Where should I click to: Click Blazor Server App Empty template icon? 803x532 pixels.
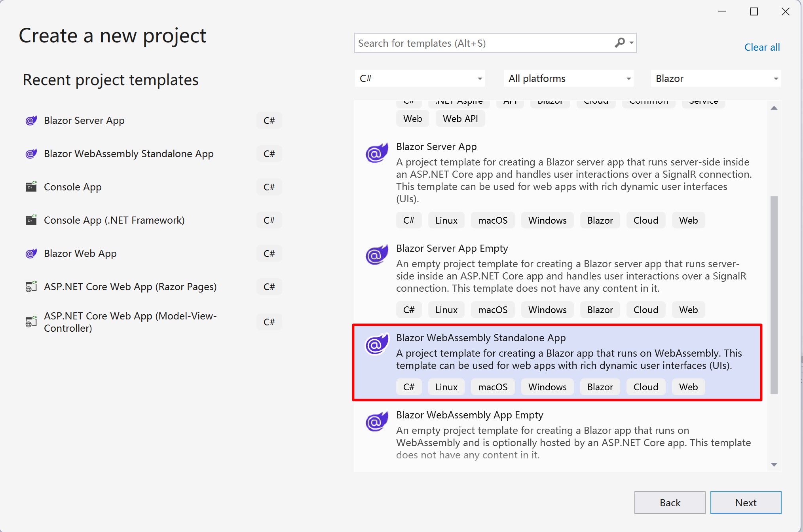[x=376, y=255]
